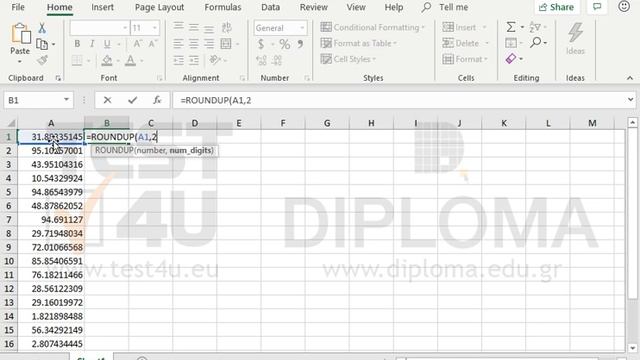Image resolution: width=640 pixels, height=360 pixels.
Task: Click the Increase Indent icon
Action: [193, 60]
